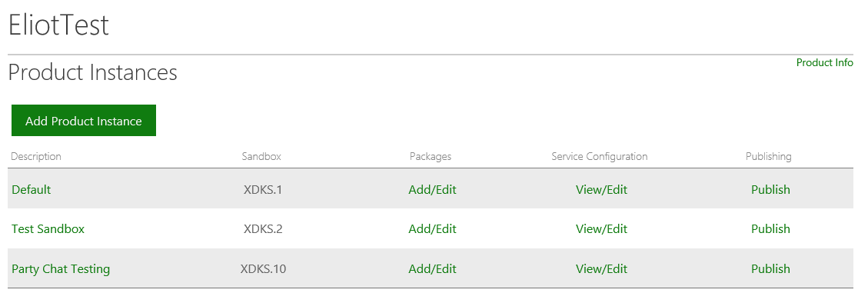
Task: Click the Description column header
Action: pos(36,156)
